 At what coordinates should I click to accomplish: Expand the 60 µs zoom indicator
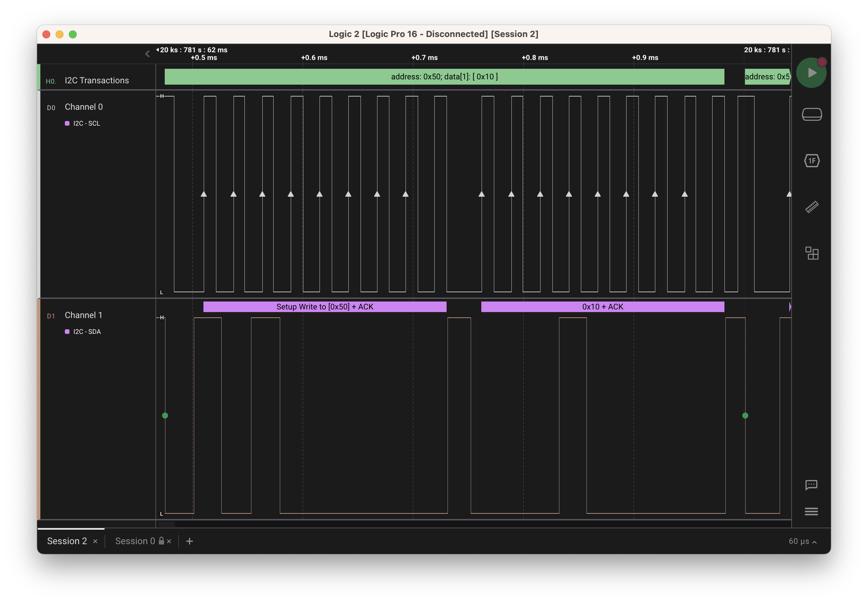coord(803,542)
